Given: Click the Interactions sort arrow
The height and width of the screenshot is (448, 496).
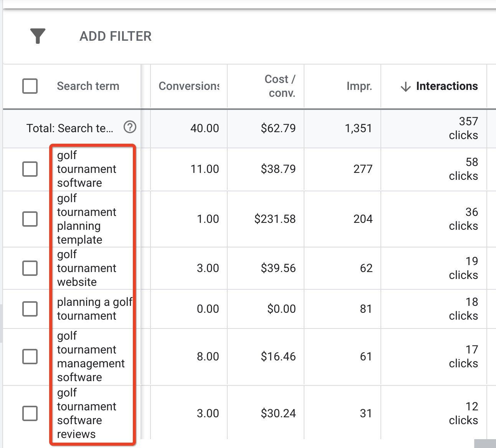Looking at the screenshot, I should tap(405, 87).
